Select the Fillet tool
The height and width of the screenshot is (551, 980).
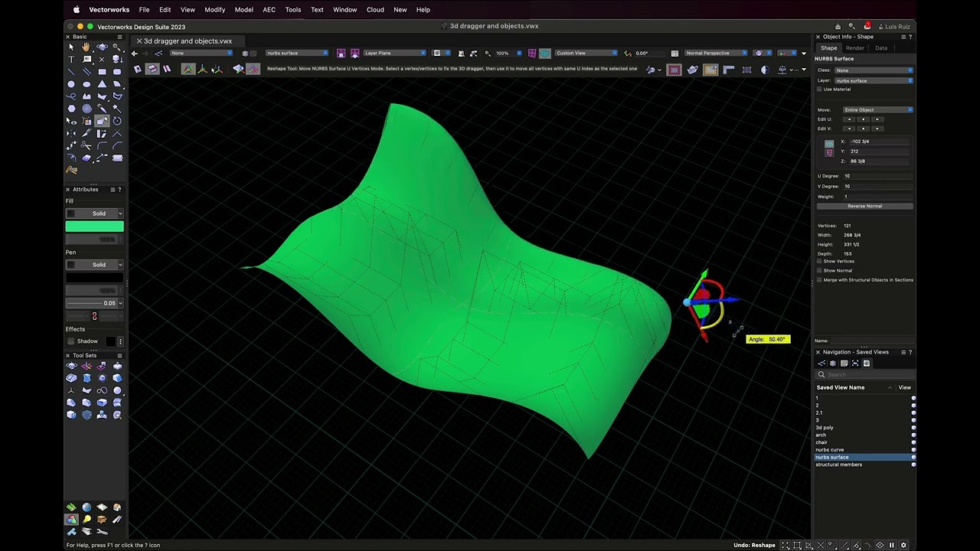102,145
